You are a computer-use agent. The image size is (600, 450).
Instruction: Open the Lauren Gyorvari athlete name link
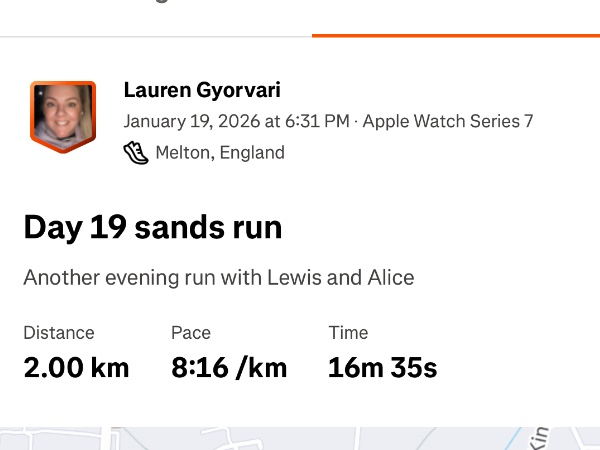pos(202,90)
